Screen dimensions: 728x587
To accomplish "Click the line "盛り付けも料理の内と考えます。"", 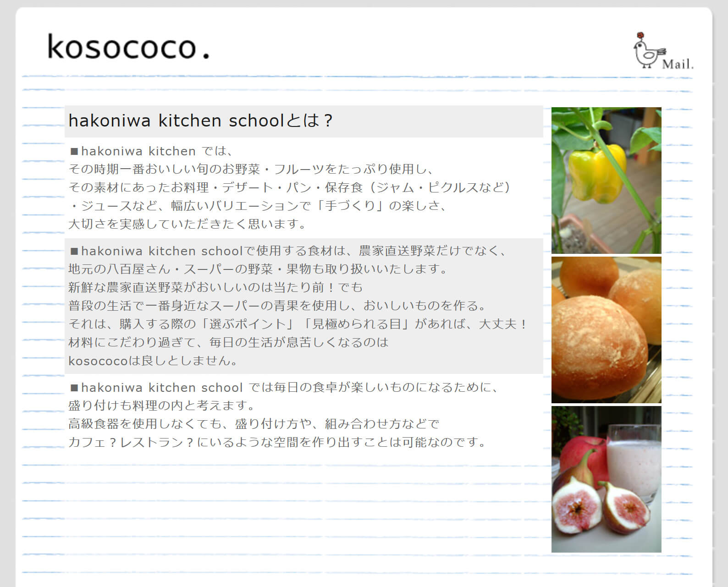I will (x=161, y=406).
